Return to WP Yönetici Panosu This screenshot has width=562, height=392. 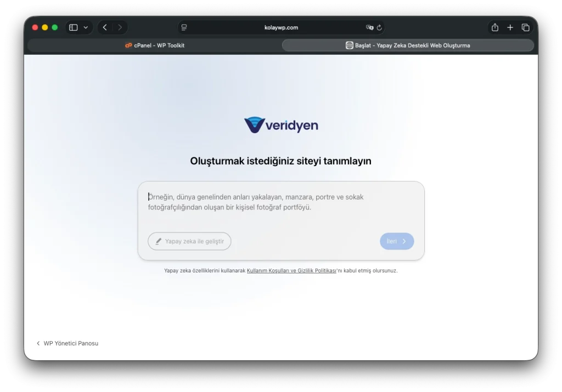pyautogui.click(x=68, y=343)
